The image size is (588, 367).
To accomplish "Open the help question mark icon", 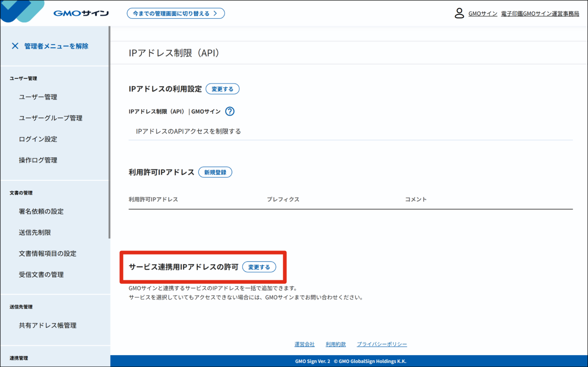I will click(x=230, y=111).
